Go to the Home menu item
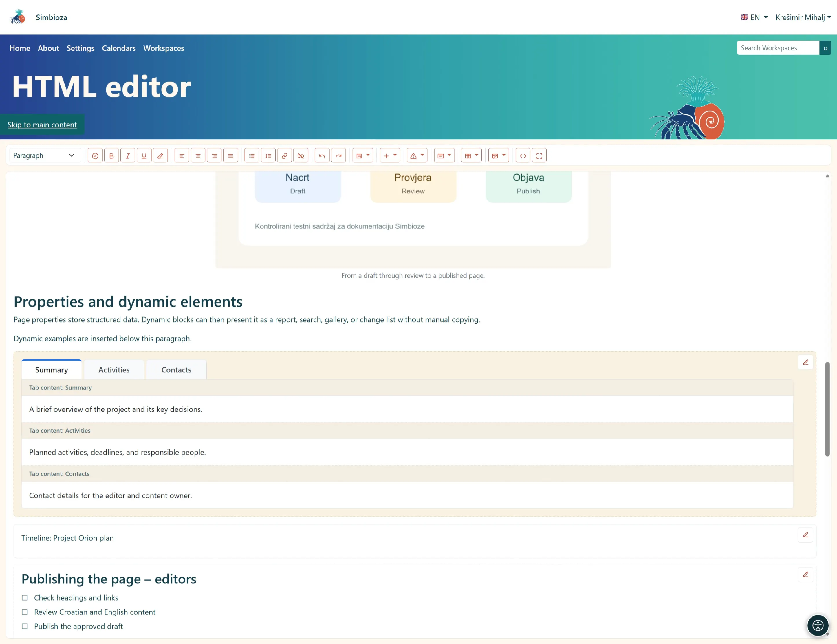Image resolution: width=837 pixels, height=644 pixels. tap(20, 48)
